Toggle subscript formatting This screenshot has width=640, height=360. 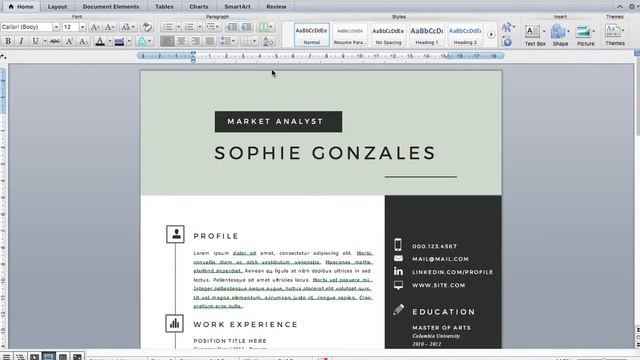(83, 41)
